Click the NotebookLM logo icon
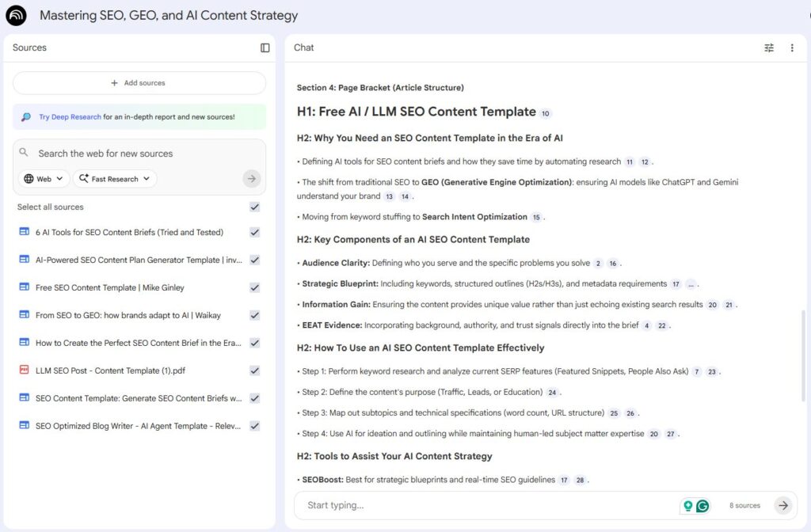This screenshot has width=811, height=532. pos(16,15)
